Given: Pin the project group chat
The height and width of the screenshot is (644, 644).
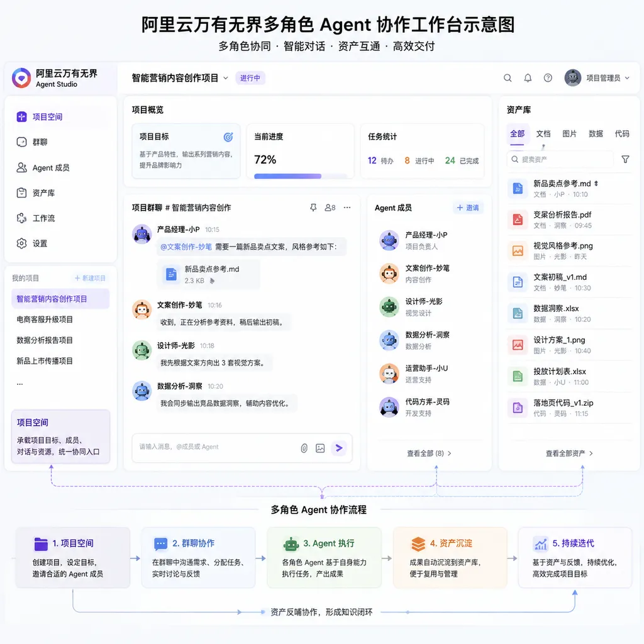Looking at the screenshot, I should pyautogui.click(x=313, y=208).
